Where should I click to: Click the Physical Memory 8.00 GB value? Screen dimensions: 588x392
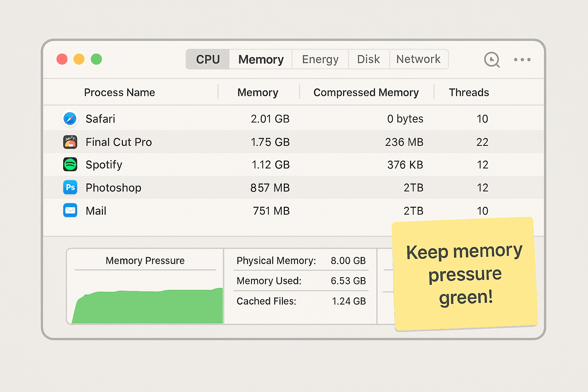348,261
